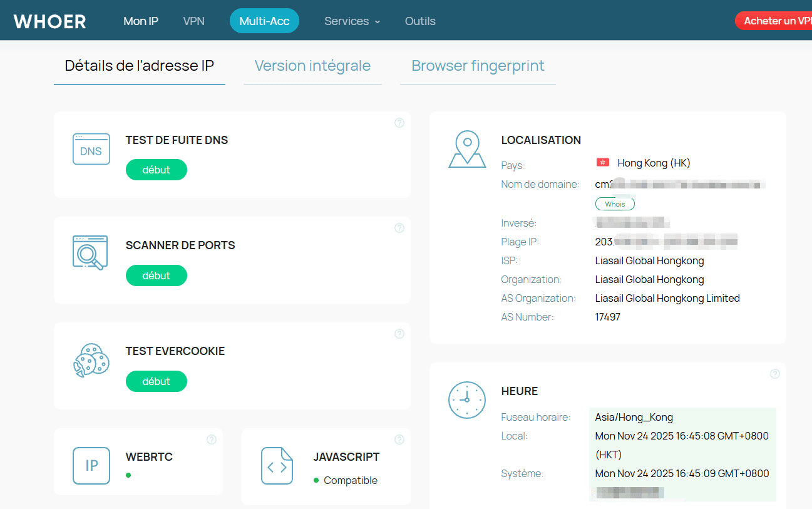
Task: Open the Mon IP menu item
Action: click(141, 21)
